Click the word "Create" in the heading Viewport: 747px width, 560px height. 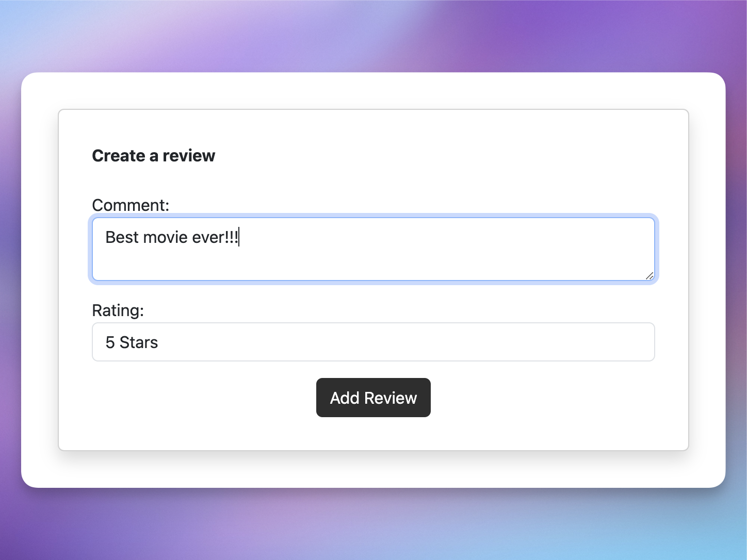119,156
